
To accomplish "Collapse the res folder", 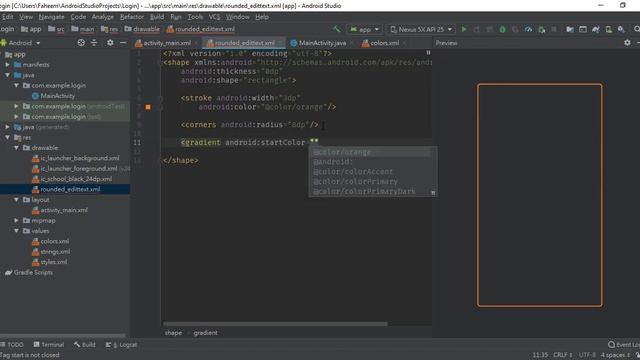I will click(x=8, y=138).
